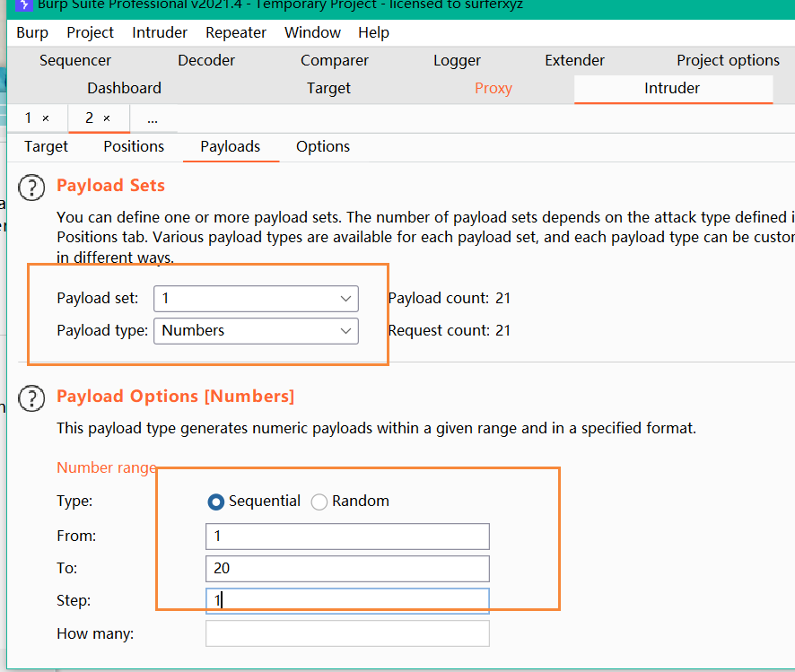
Task: Close Intruder attack tab 1
Action: (46, 118)
